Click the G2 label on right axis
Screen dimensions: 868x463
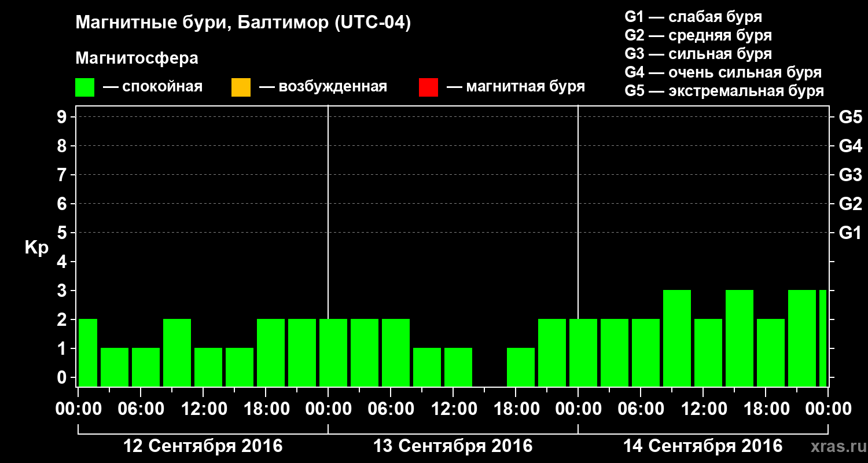click(x=850, y=204)
